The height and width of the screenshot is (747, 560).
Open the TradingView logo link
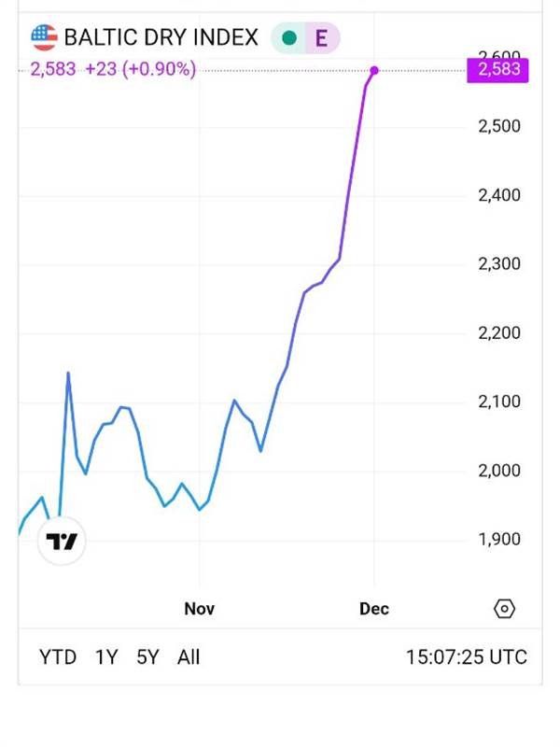62,542
